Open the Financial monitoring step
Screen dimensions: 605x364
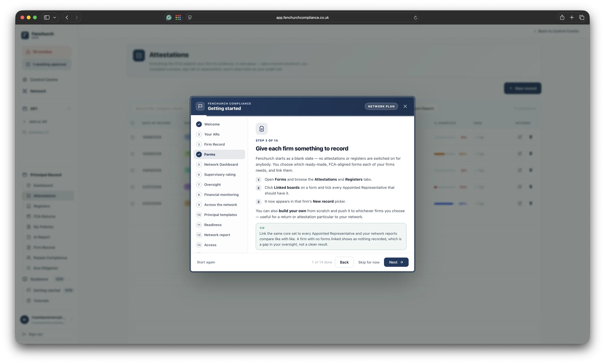pos(219,195)
